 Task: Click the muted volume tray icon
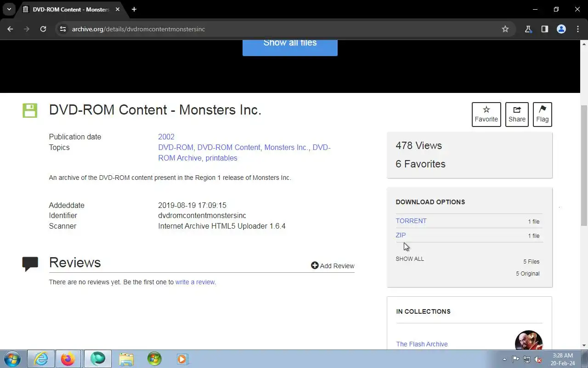pos(538,359)
